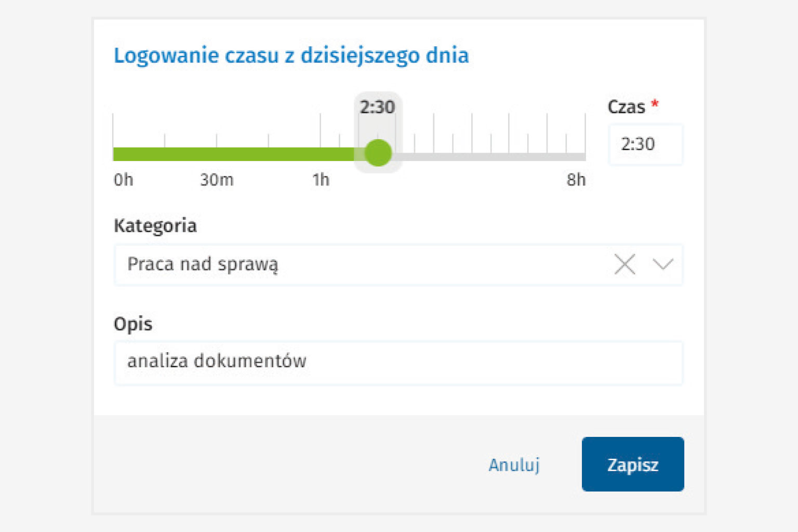
Task: Click the green slider handle
Action: click(378, 153)
